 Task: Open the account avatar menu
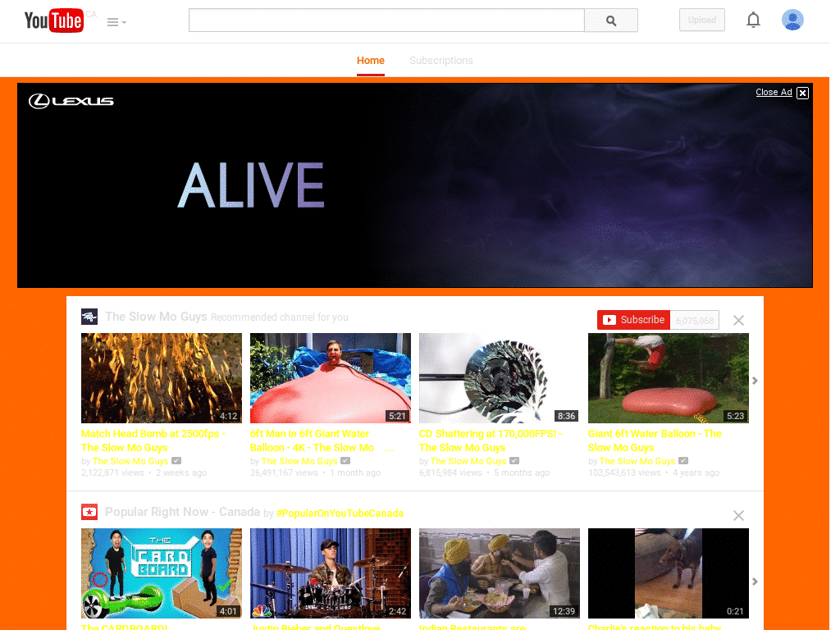click(x=792, y=20)
